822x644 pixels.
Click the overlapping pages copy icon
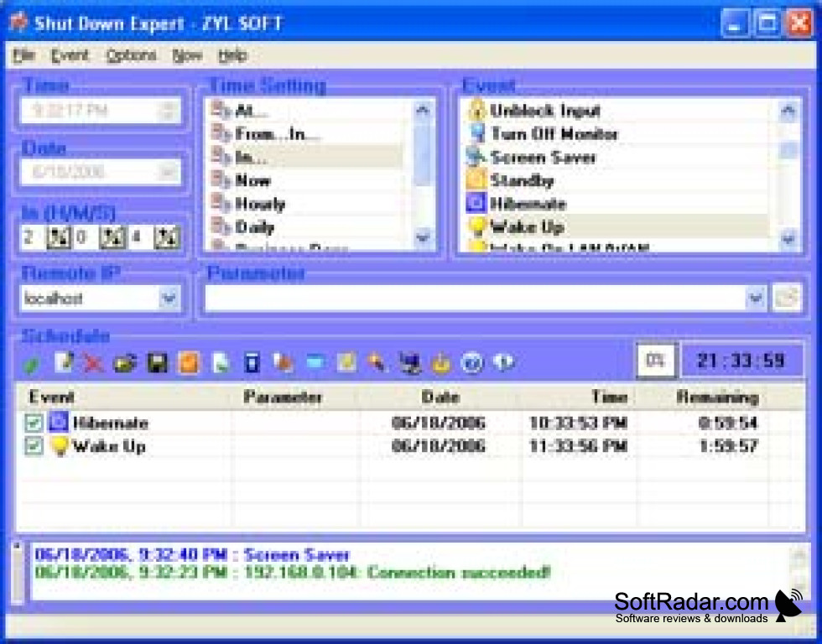284,362
